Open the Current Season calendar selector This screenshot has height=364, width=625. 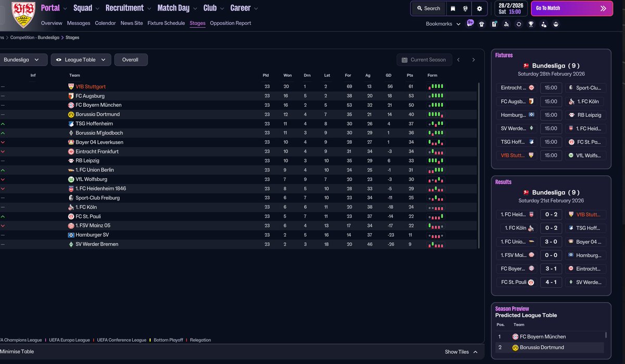coord(424,60)
